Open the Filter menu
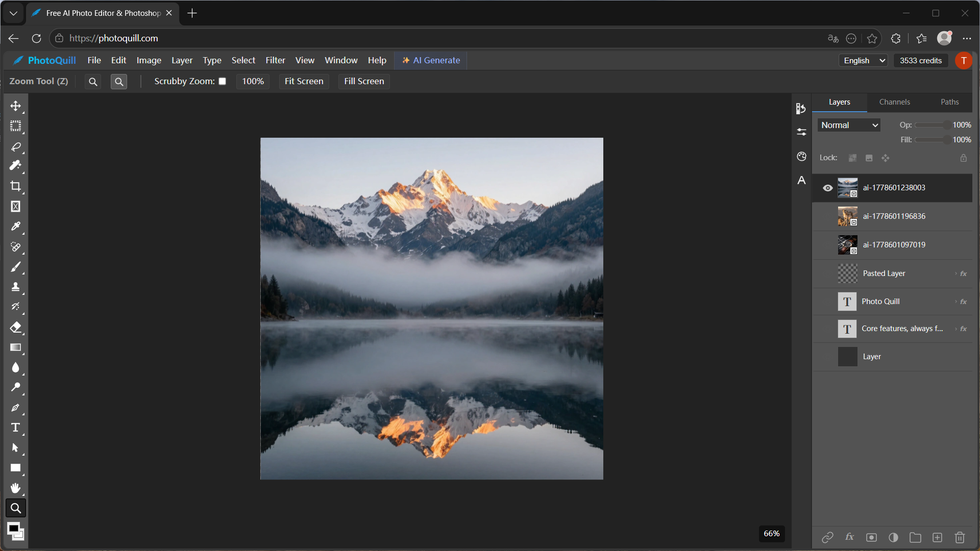 click(275, 60)
